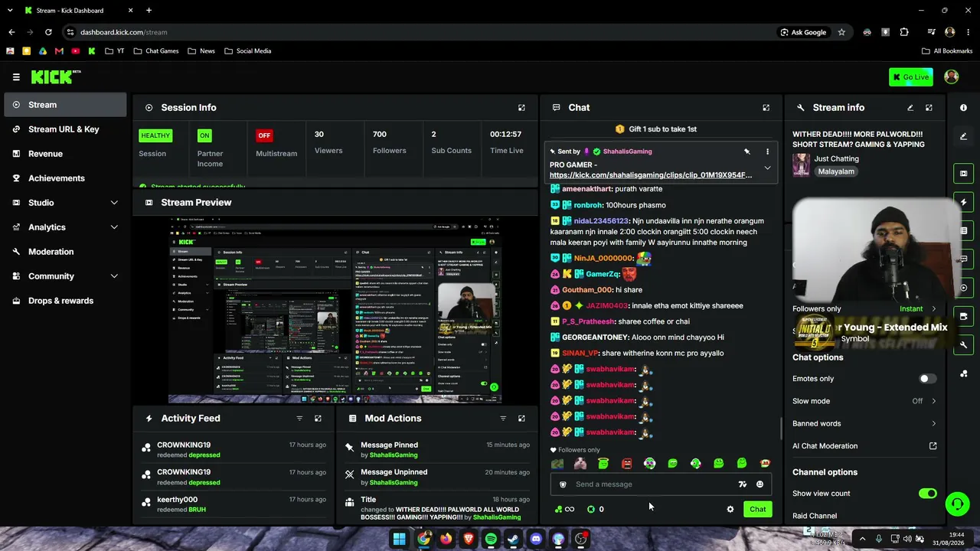This screenshot has height=551, width=980.
Task: Open the Achievements page
Action: click(66, 178)
